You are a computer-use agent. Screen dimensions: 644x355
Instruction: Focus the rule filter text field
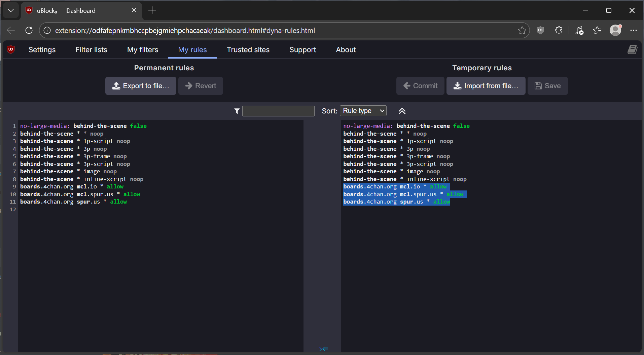[x=278, y=111]
